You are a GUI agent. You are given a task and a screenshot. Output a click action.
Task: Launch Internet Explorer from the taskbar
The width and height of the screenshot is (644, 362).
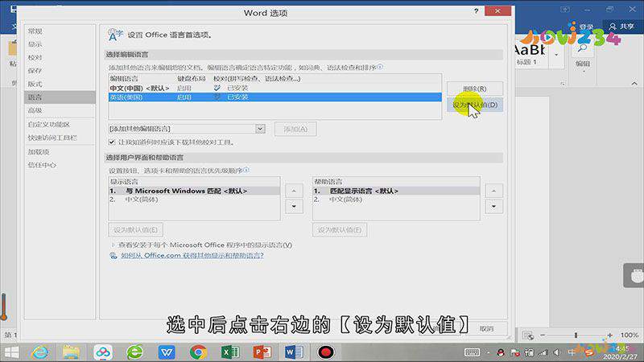(x=39, y=352)
